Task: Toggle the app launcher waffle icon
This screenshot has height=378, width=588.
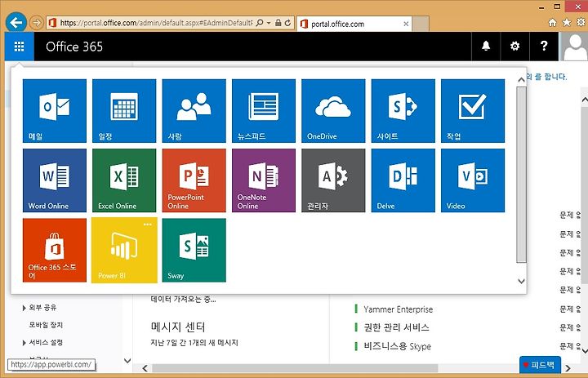Action: pyautogui.click(x=19, y=47)
